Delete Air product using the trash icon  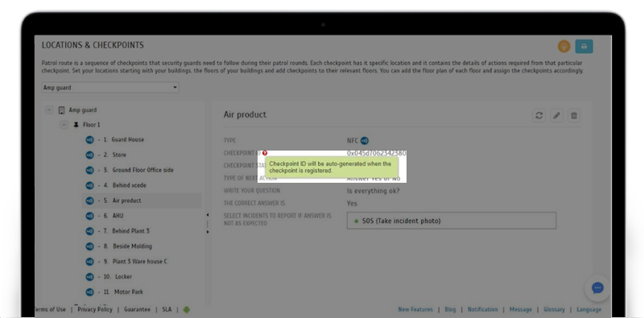(x=574, y=115)
